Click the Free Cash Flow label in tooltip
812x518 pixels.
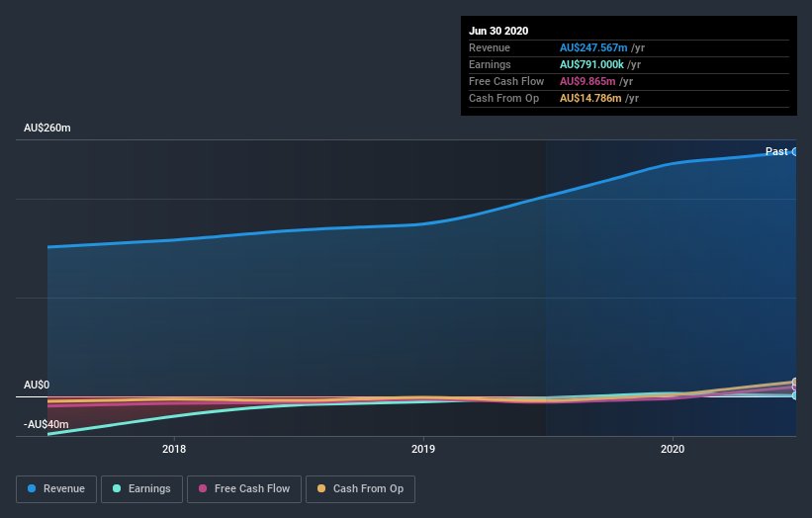pos(506,81)
